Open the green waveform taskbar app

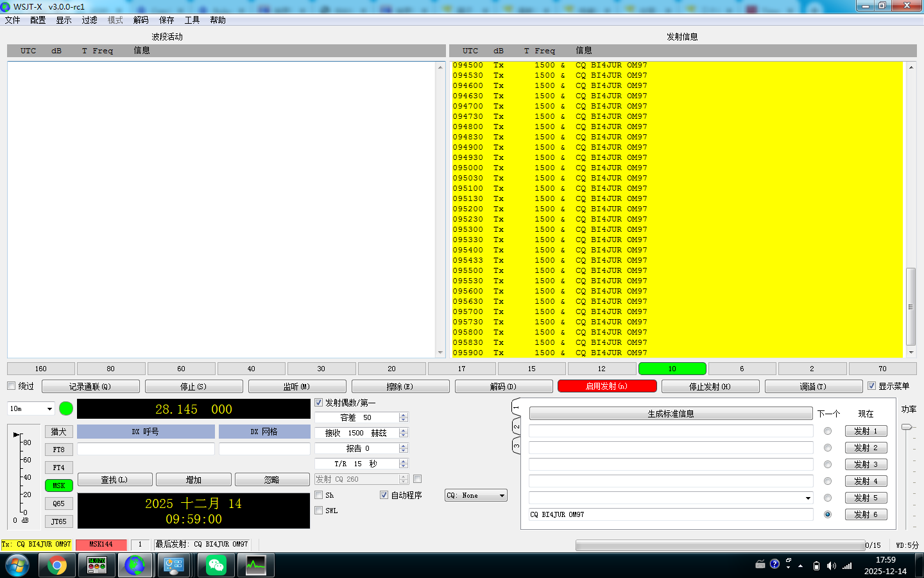point(255,565)
